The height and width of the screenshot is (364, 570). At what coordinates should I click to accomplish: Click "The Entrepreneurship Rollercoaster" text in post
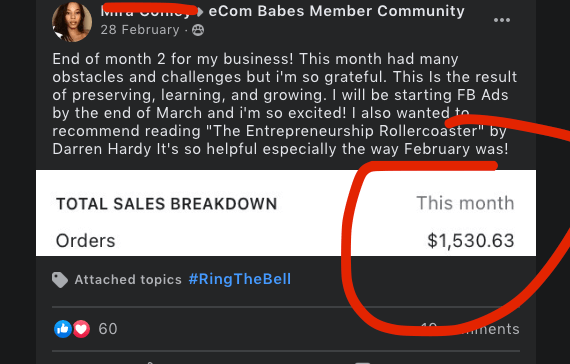(344, 131)
